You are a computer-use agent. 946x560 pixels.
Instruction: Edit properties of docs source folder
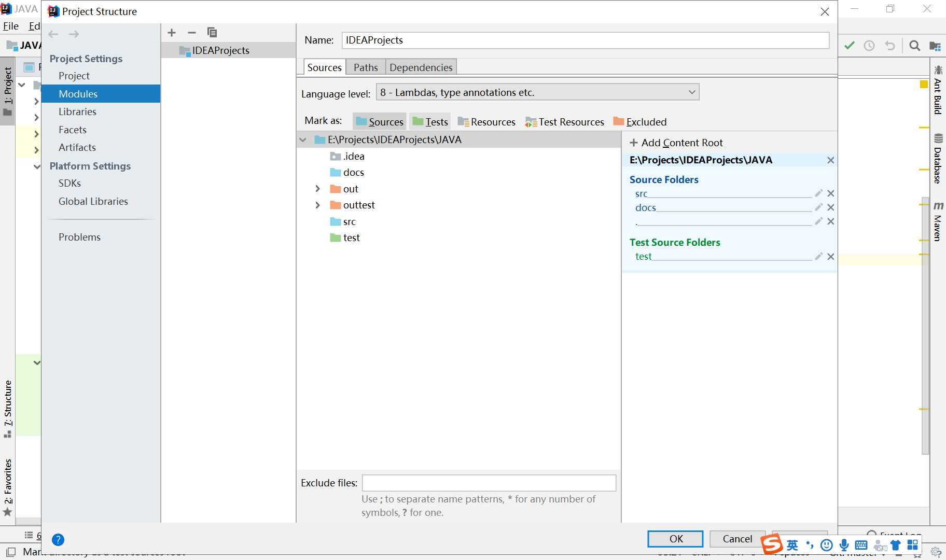coord(819,207)
